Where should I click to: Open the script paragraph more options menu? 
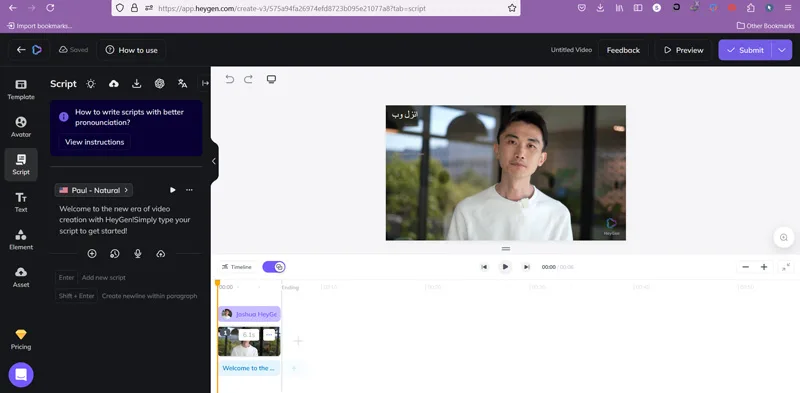point(189,190)
